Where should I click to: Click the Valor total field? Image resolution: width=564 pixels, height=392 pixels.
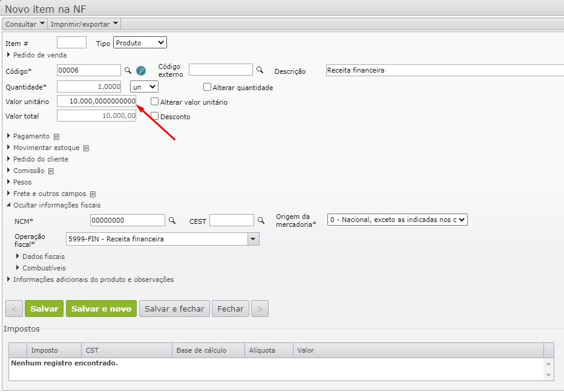tap(96, 116)
